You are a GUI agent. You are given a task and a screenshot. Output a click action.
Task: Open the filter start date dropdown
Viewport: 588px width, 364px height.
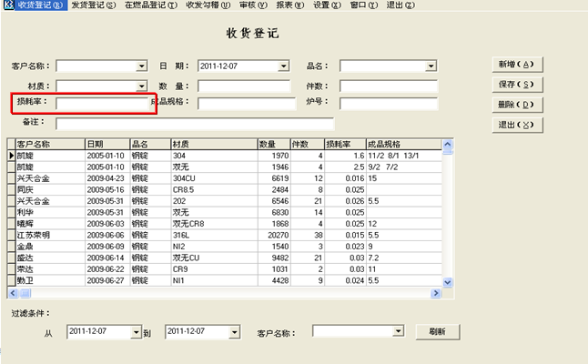tap(137, 332)
